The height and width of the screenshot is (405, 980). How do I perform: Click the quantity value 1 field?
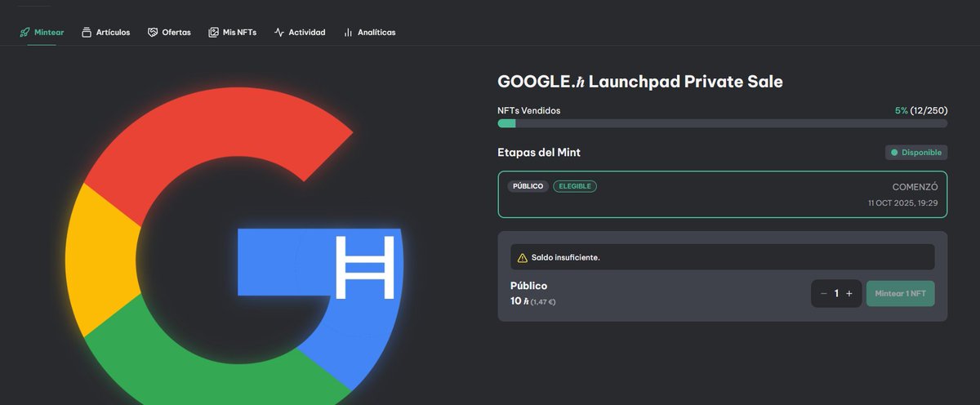point(836,293)
